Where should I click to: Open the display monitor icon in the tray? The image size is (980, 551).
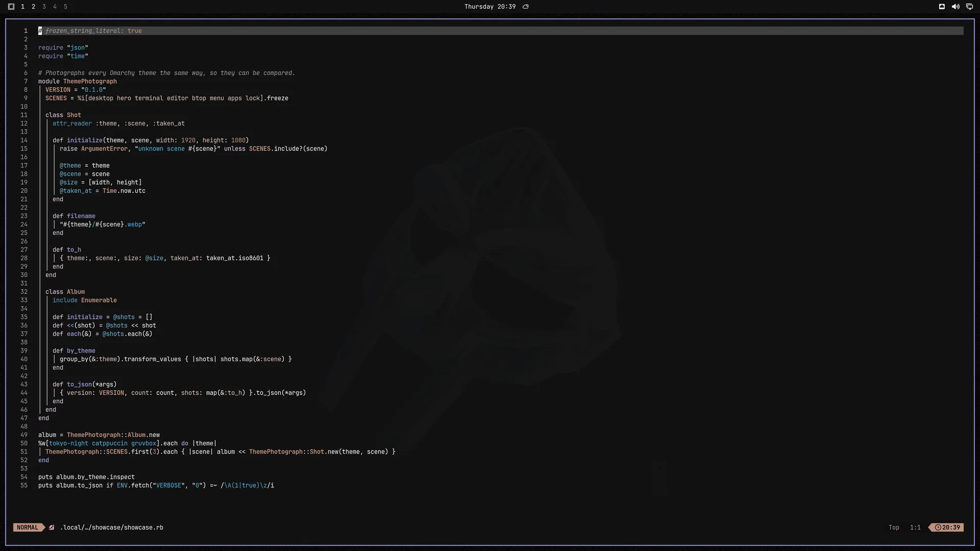969,7
